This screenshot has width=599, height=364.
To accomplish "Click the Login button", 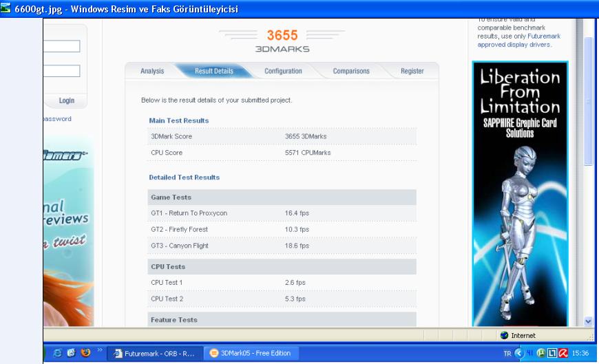I will pyautogui.click(x=67, y=100).
